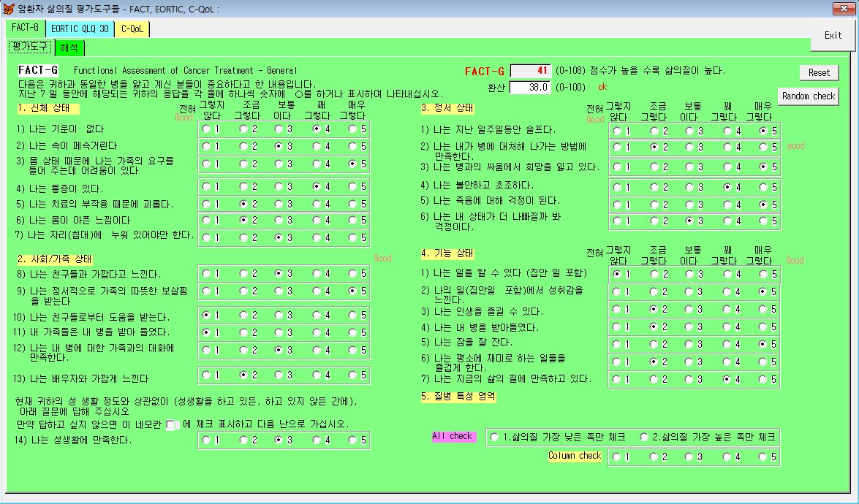Select 5 for 나는 친구들과 가깝다고 느낀다
Image resolution: width=859 pixels, height=504 pixels.
pyautogui.click(x=353, y=273)
